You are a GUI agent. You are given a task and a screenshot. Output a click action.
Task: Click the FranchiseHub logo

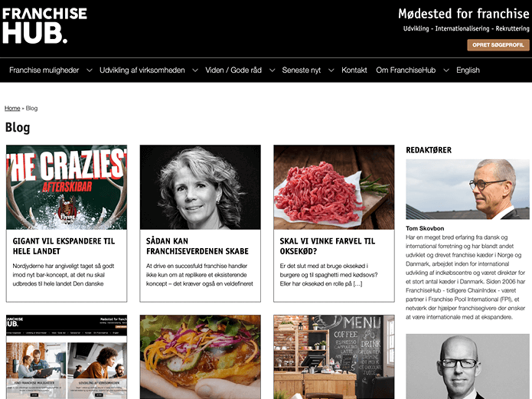pyautogui.click(x=44, y=26)
